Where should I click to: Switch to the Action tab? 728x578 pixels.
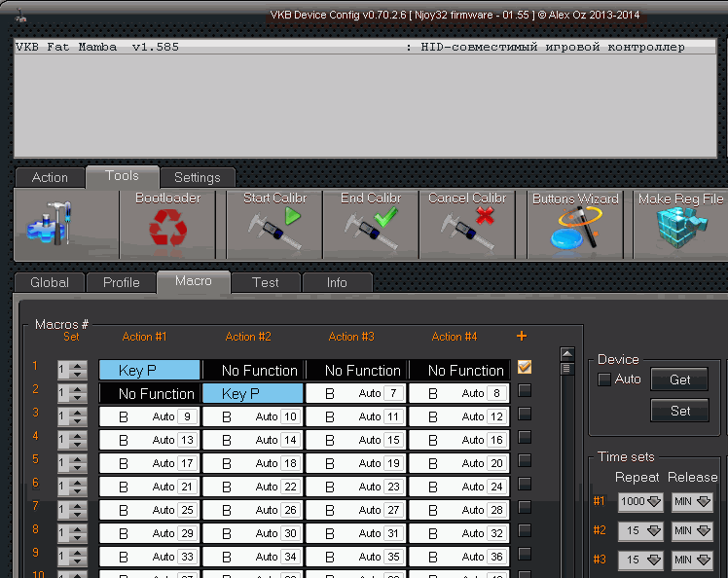click(50, 177)
